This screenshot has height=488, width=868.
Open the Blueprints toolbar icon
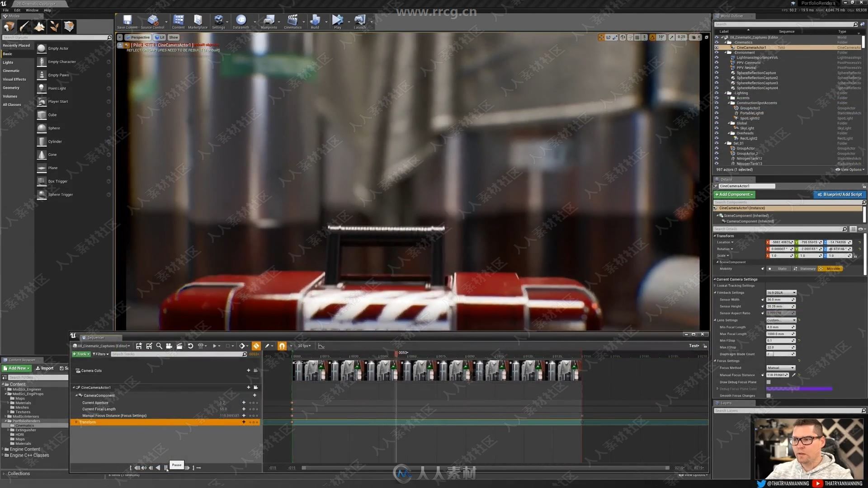click(x=269, y=22)
